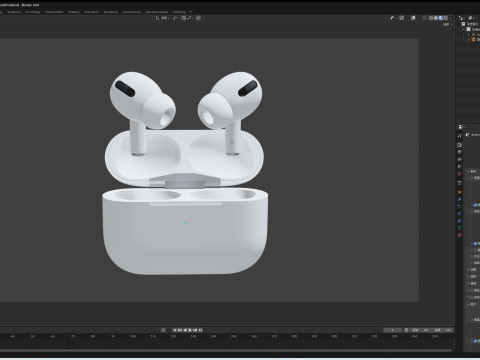Screen dimensions: 480x360
Task: Open the Object properties tab with the orange square
Action: 459,192
